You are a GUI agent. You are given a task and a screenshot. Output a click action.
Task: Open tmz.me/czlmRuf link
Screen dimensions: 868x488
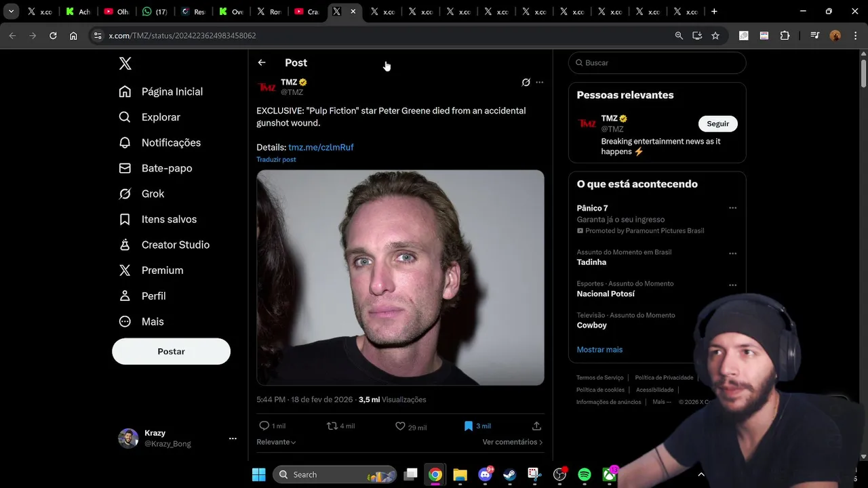321,147
